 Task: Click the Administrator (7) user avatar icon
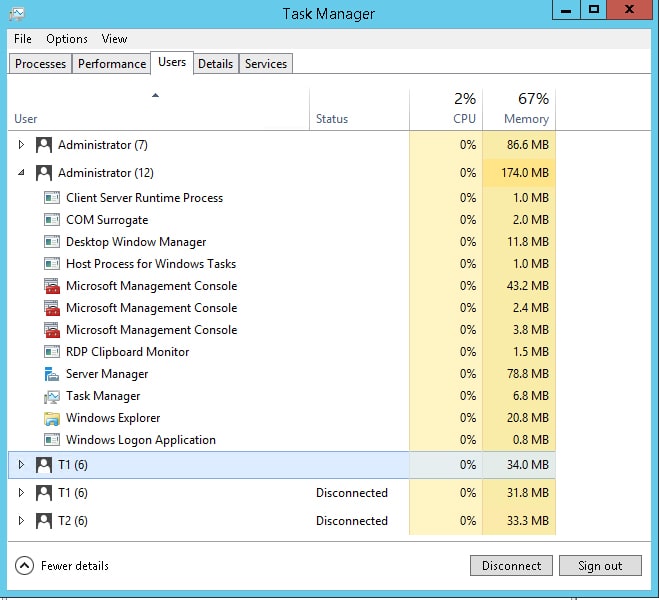tap(44, 145)
